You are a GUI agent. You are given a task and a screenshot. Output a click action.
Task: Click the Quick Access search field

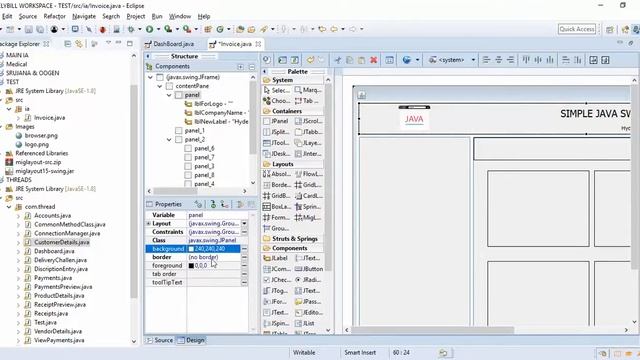pyautogui.click(x=577, y=29)
